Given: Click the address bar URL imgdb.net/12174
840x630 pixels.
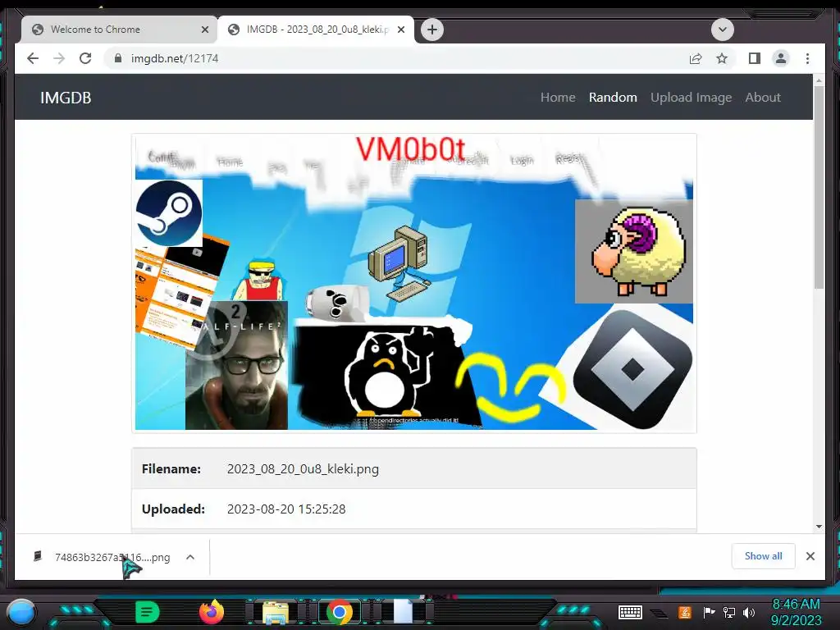Looking at the screenshot, I should (175, 58).
